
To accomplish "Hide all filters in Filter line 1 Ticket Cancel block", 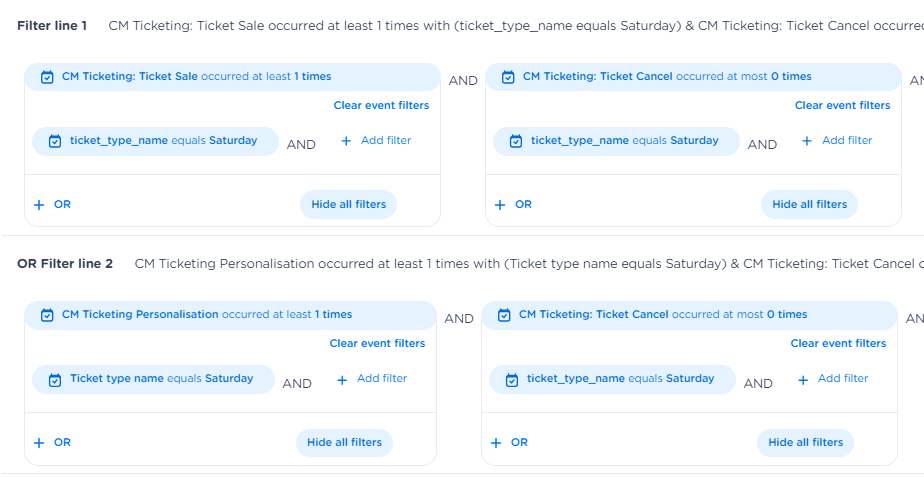I will [x=809, y=205].
